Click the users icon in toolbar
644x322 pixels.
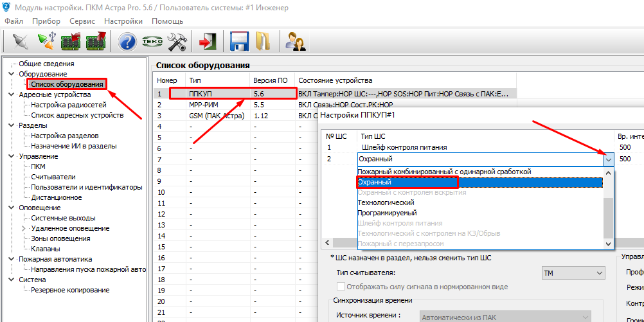tap(295, 42)
